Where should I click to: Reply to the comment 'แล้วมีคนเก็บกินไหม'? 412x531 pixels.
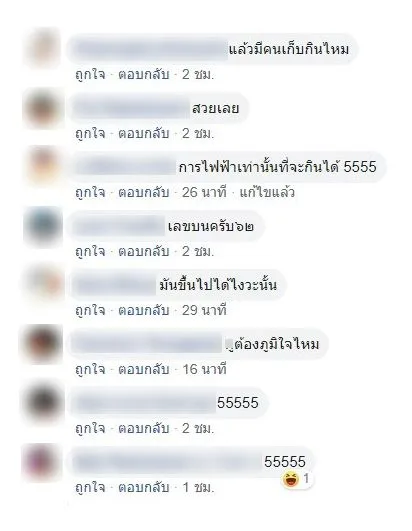coord(144,75)
